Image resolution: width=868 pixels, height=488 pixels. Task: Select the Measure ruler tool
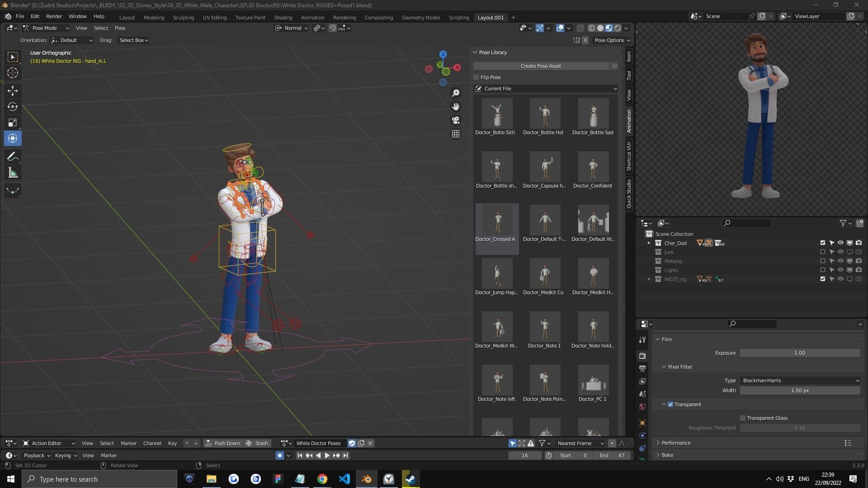(13, 173)
